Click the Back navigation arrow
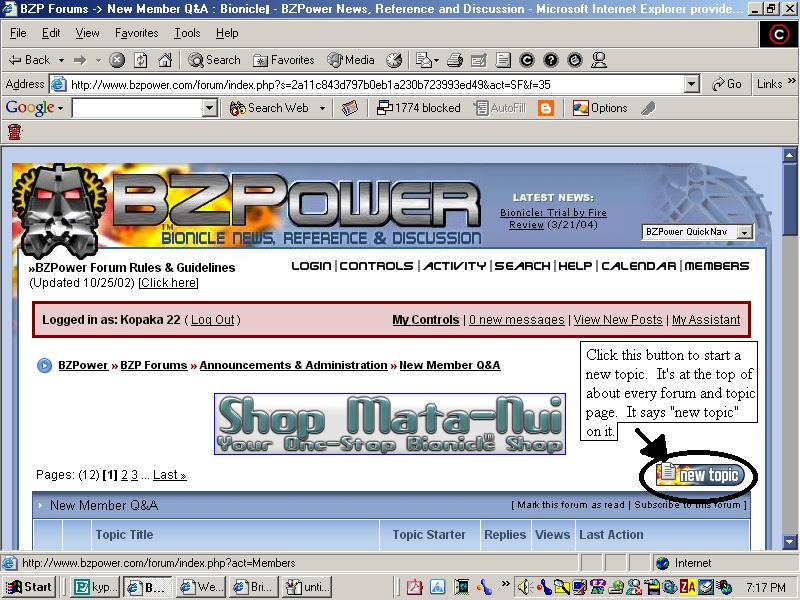Image resolution: width=800 pixels, height=600 pixels. pos(30,60)
